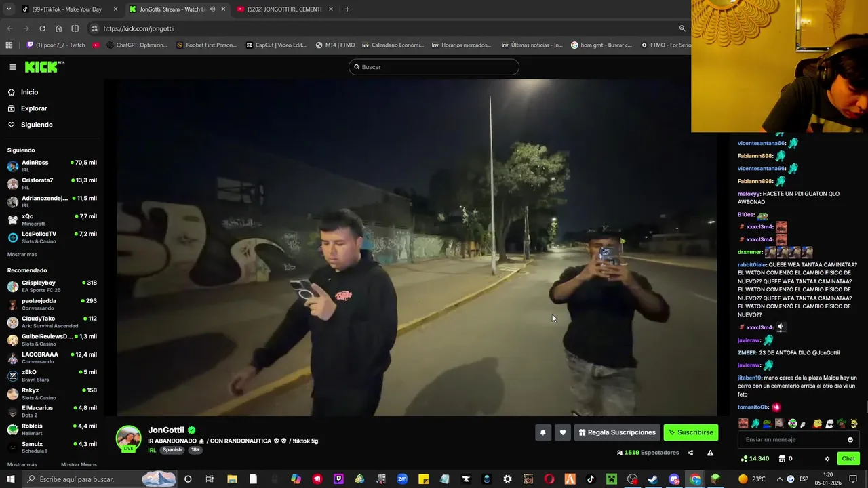The width and height of the screenshot is (868, 488).
Task: Click the report warning triangle icon
Action: [710, 453]
